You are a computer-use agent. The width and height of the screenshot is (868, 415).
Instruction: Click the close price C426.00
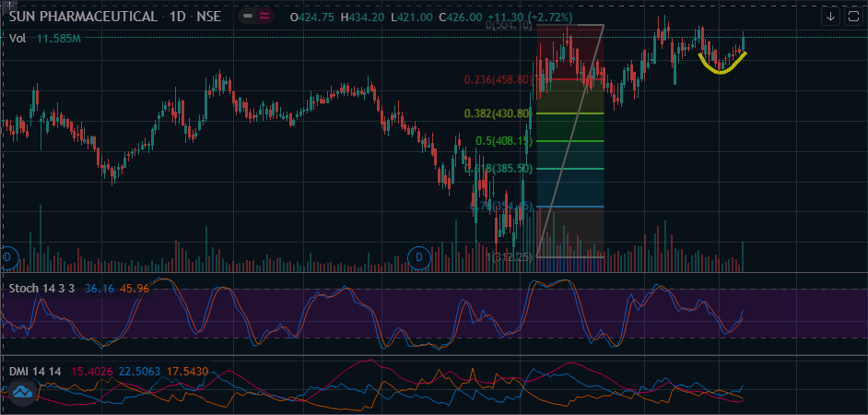(461, 18)
